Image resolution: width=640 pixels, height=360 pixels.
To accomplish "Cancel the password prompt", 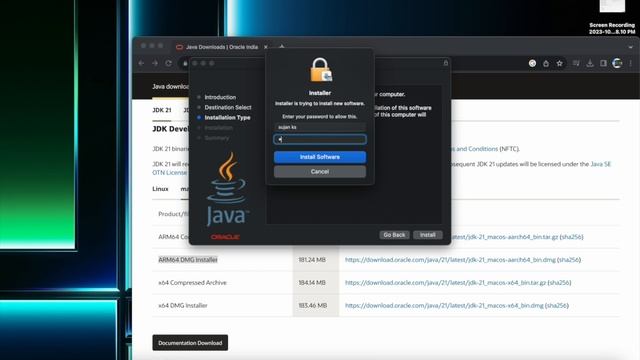I will pyautogui.click(x=320, y=172).
